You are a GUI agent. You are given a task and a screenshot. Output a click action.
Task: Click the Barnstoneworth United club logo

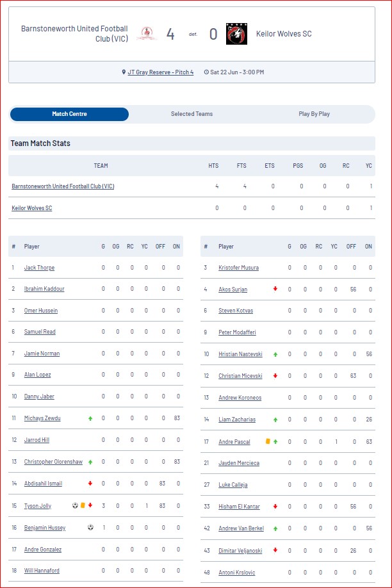[147, 34]
